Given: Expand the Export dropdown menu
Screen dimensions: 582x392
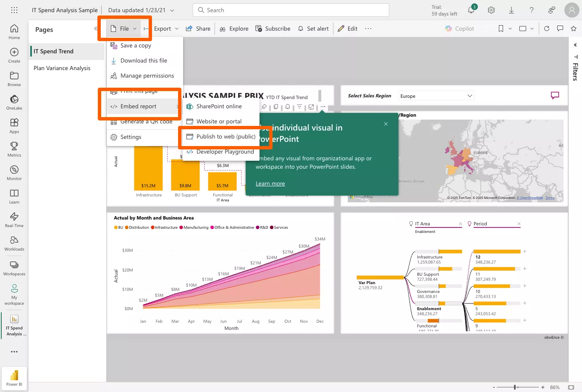Looking at the screenshot, I should click(166, 29).
